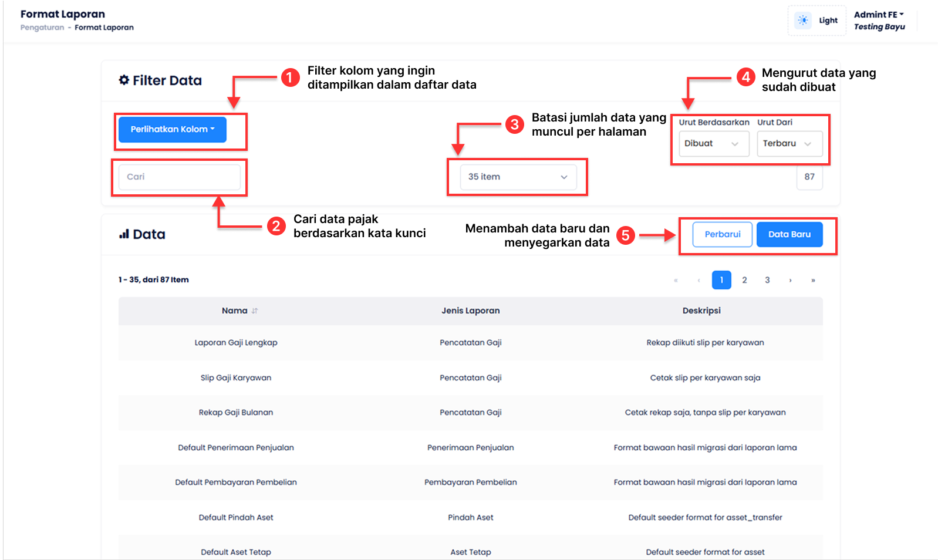Click the Pengaturan breadcrumb link

point(42,28)
